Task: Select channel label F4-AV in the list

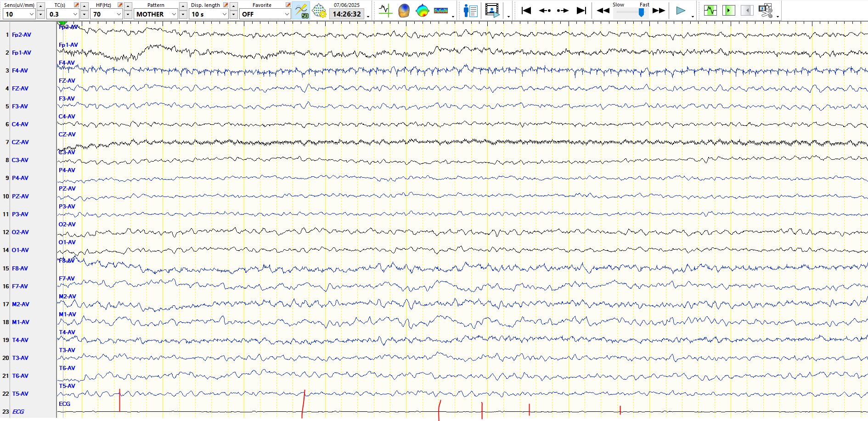Action: point(20,71)
